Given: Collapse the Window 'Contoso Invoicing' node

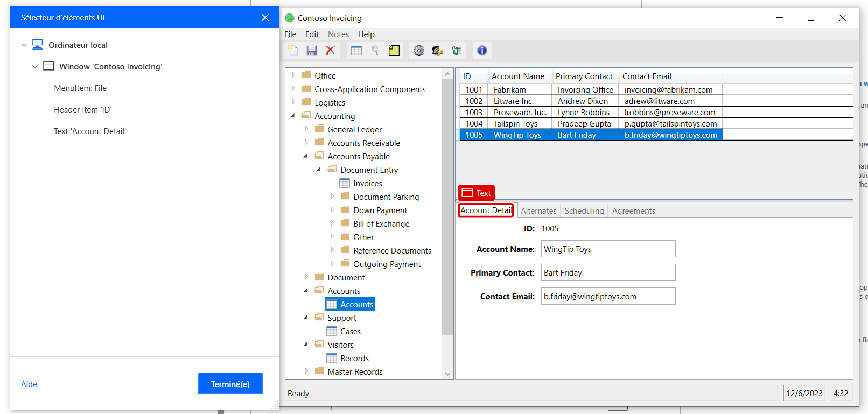Looking at the screenshot, I should [35, 67].
